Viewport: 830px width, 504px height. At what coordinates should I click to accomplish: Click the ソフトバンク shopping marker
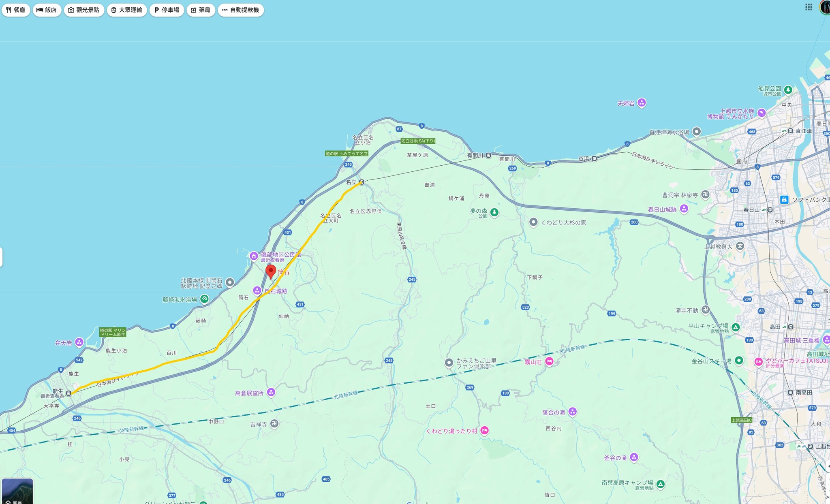784,200
